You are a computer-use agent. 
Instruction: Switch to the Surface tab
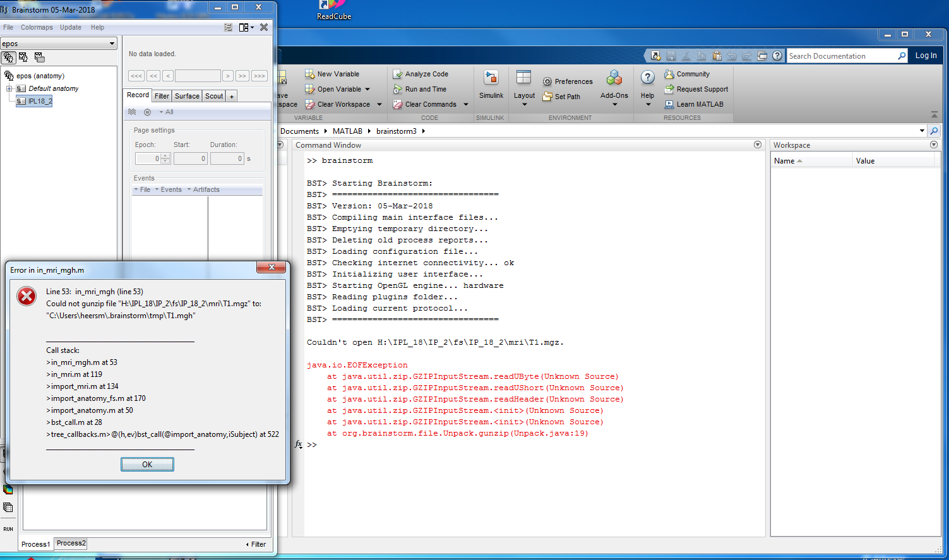186,96
